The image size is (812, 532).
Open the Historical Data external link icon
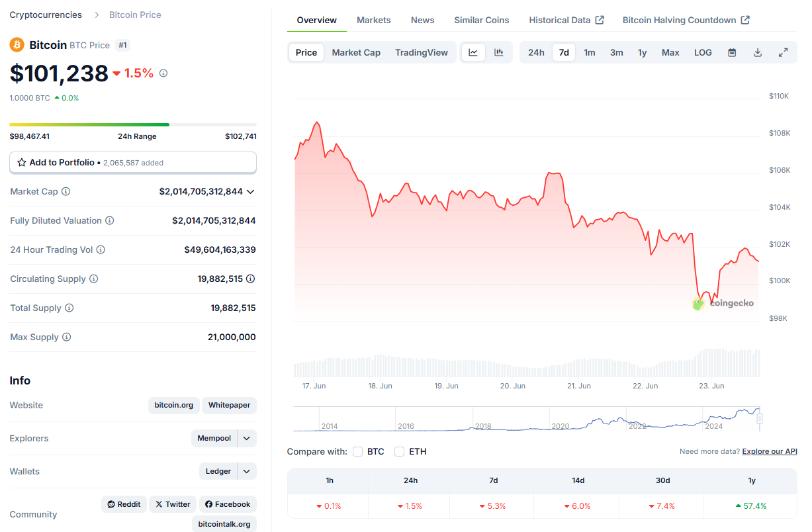tap(600, 20)
